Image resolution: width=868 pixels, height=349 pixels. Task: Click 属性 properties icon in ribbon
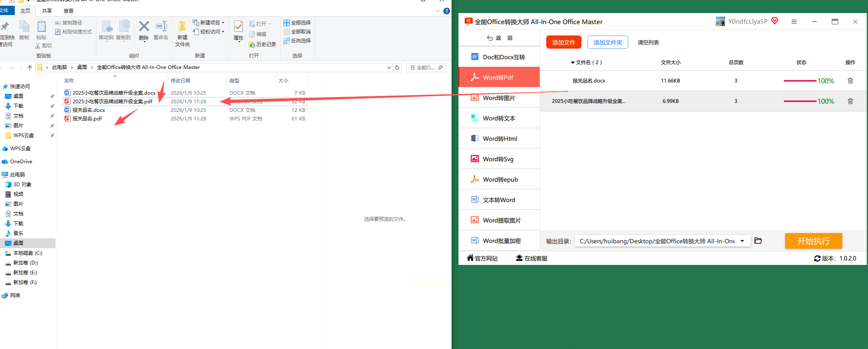click(x=238, y=27)
